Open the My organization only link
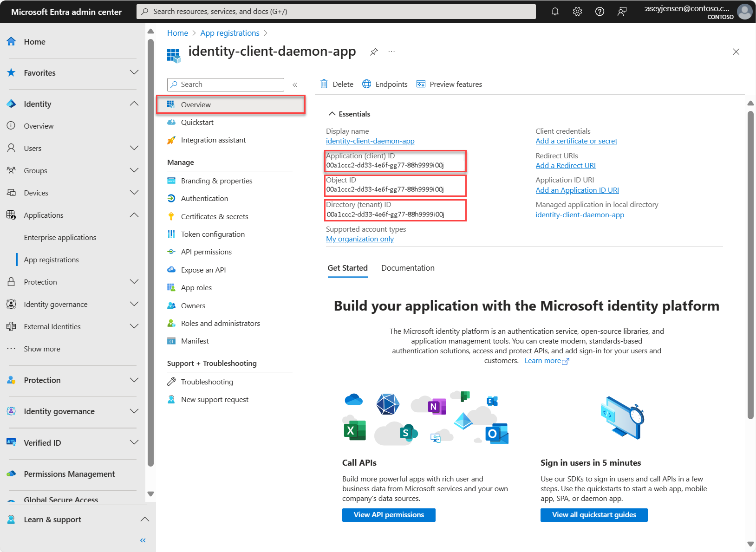 pos(360,239)
